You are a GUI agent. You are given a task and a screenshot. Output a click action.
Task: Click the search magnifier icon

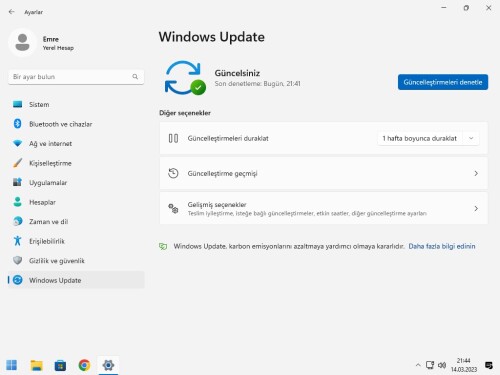coord(135,77)
